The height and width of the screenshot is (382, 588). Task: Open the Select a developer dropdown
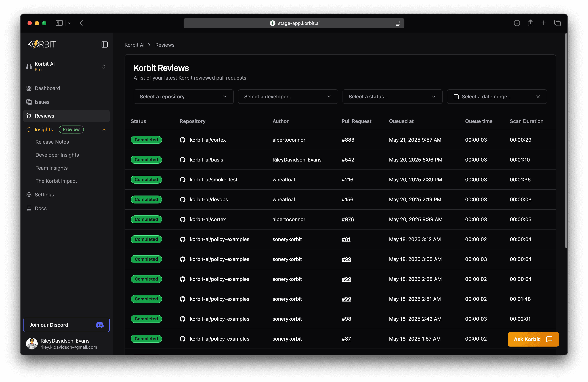(288, 96)
